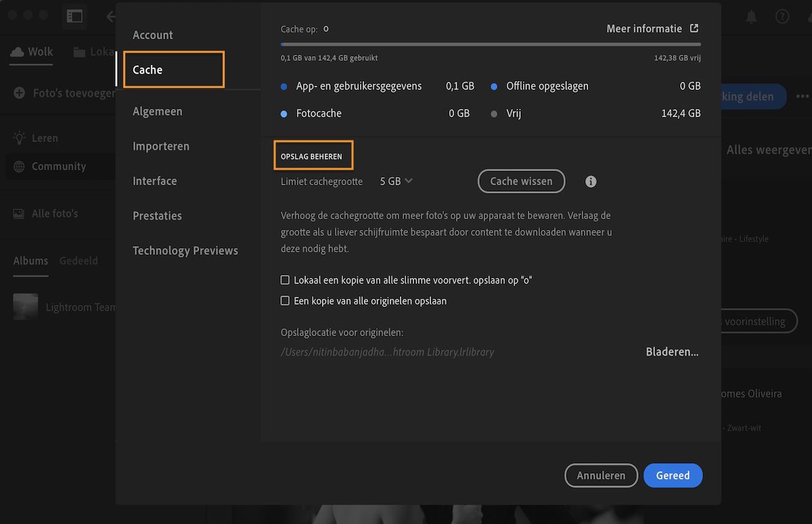
Task: Open the Algemeen settings section
Action: click(158, 111)
